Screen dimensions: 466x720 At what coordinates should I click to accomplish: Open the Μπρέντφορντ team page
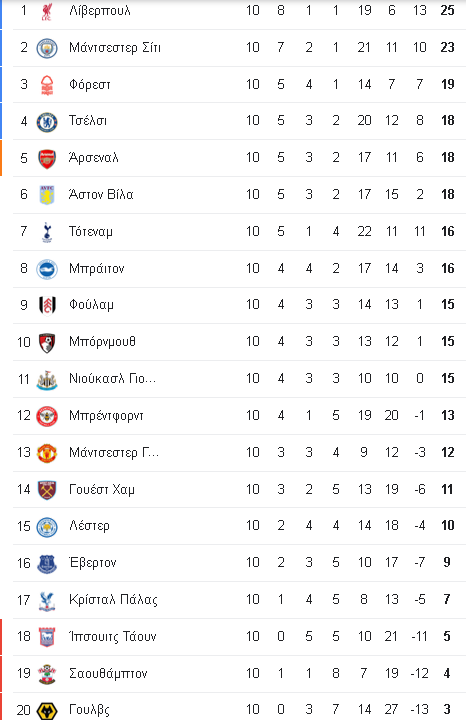coord(106,416)
